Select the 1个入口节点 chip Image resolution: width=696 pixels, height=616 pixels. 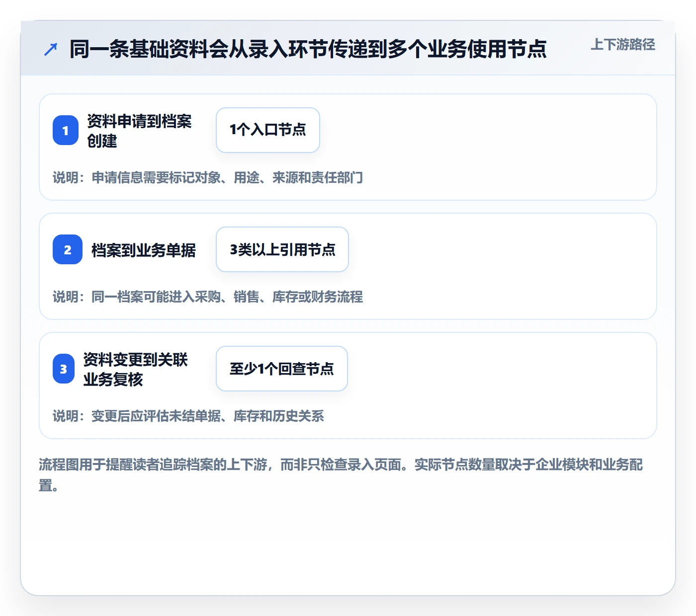pos(268,130)
